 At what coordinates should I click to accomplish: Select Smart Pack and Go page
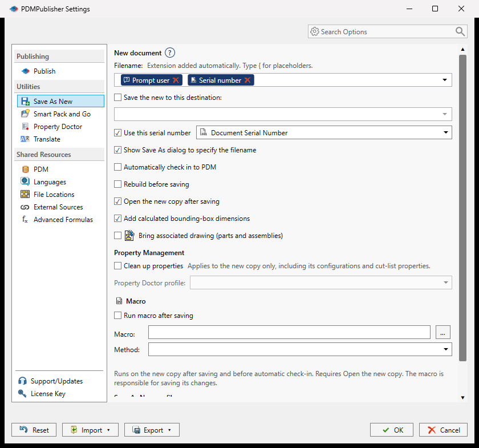tap(60, 114)
